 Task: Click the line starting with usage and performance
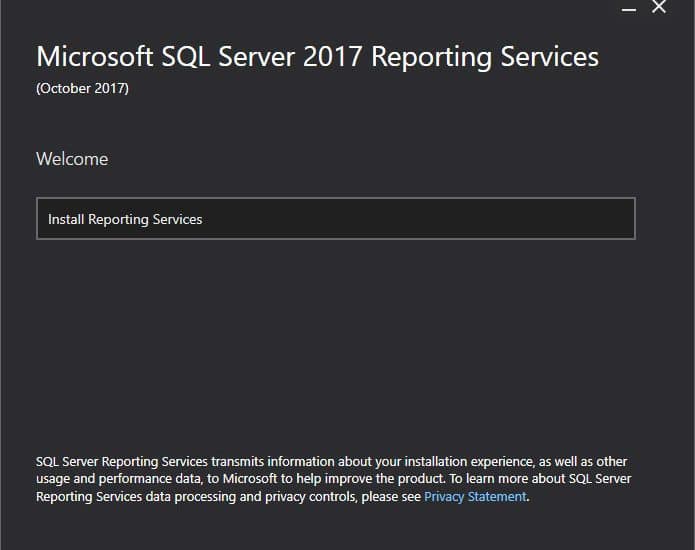[x=333, y=479]
